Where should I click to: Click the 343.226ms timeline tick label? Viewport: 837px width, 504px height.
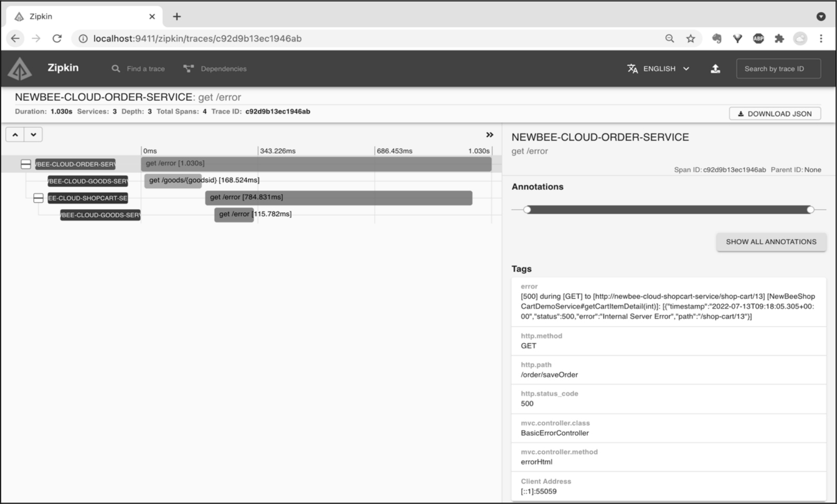[x=278, y=151]
